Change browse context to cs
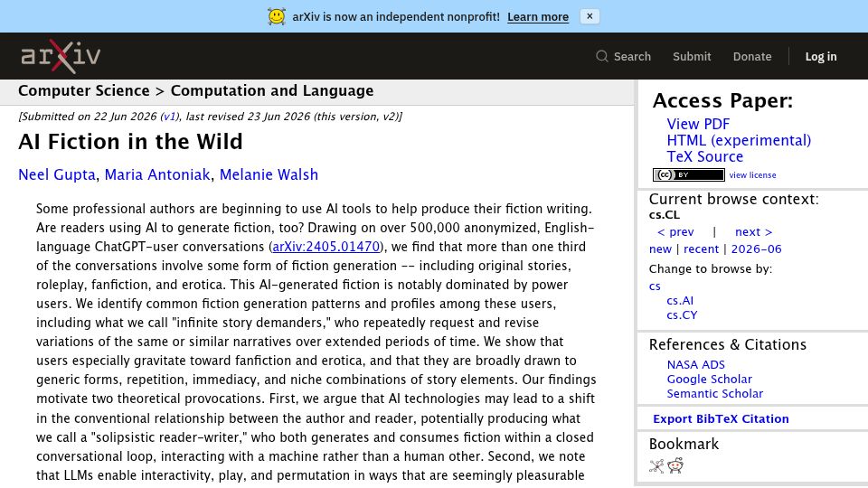Viewport: 868px width, 488px height. pyautogui.click(x=655, y=286)
